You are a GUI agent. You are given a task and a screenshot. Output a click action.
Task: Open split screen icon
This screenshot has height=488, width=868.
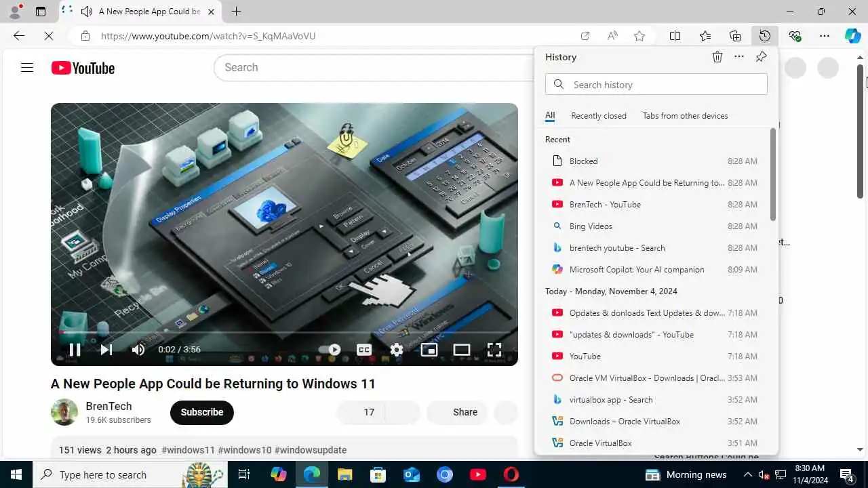click(x=675, y=36)
